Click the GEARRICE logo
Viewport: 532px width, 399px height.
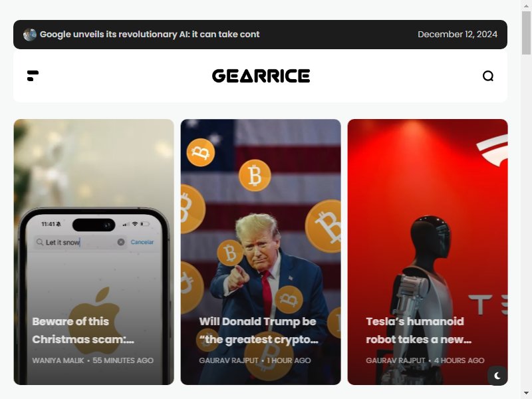pos(261,76)
